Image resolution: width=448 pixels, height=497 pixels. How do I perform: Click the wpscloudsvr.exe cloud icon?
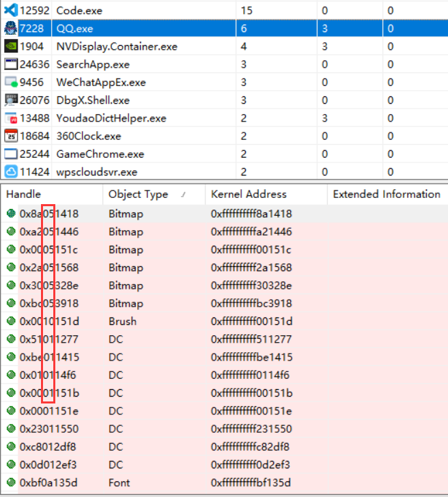11,171
